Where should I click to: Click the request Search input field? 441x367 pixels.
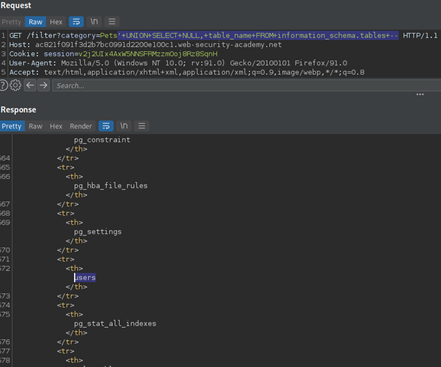coord(247,86)
